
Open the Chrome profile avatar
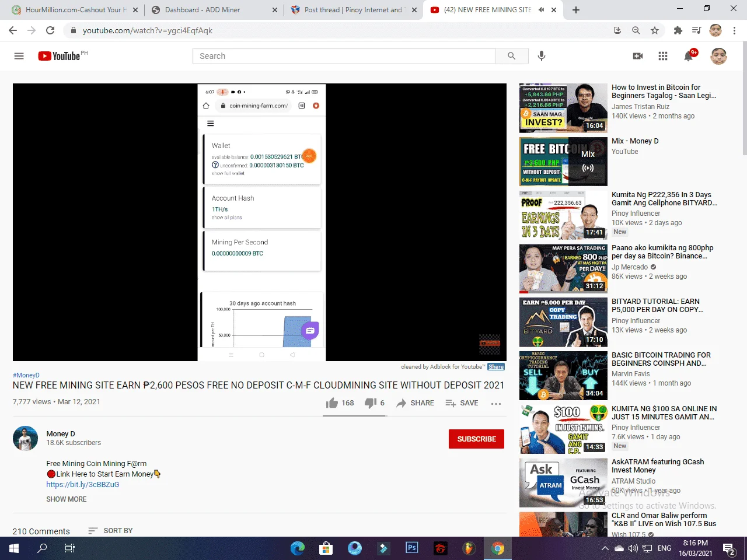point(715,30)
